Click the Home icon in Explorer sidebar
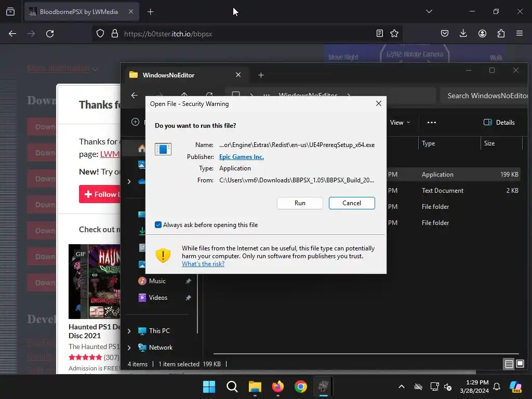Image resolution: width=532 pixels, height=399 pixels. pyautogui.click(x=142, y=148)
